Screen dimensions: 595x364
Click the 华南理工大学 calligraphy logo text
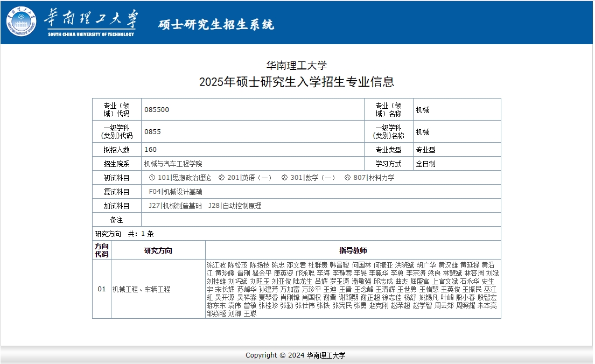tap(91, 18)
